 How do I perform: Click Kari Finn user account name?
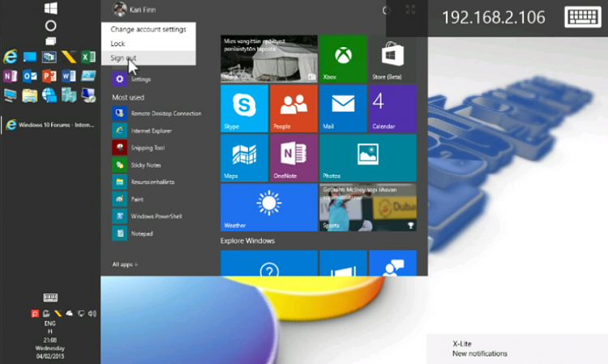pyautogui.click(x=143, y=10)
